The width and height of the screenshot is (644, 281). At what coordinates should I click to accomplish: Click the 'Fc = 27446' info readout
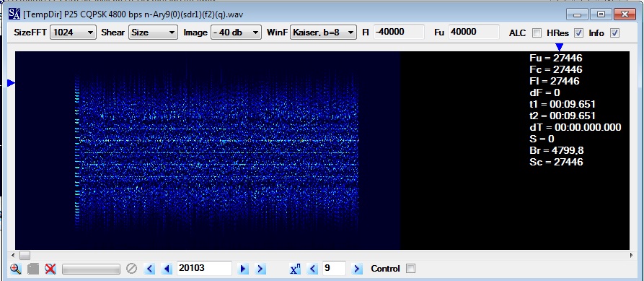[x=556, y=69]
